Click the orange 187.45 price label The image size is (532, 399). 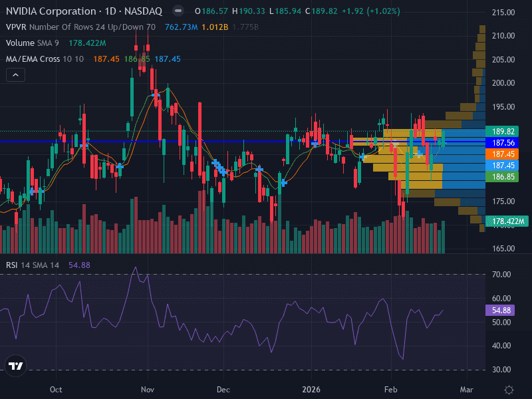tap(503, 154)
